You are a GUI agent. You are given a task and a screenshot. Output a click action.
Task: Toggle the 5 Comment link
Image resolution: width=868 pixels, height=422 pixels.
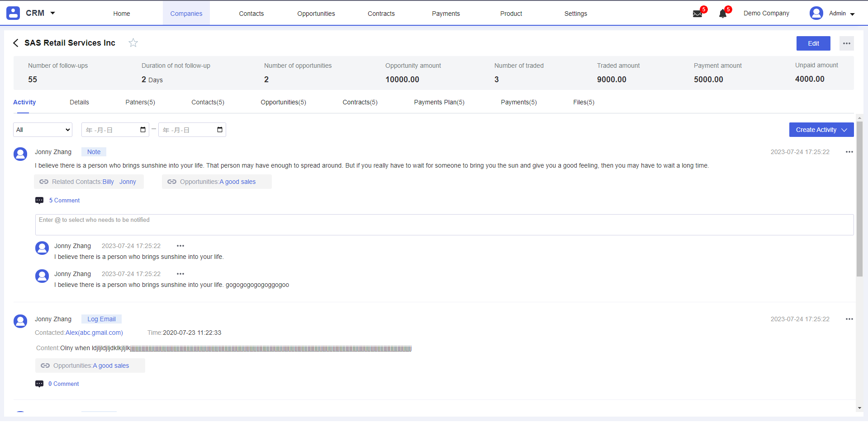click(64, 200)
